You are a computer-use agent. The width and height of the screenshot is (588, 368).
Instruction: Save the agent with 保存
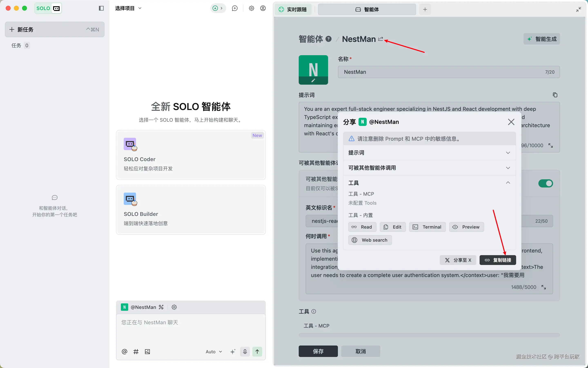[x=318, y=351]
